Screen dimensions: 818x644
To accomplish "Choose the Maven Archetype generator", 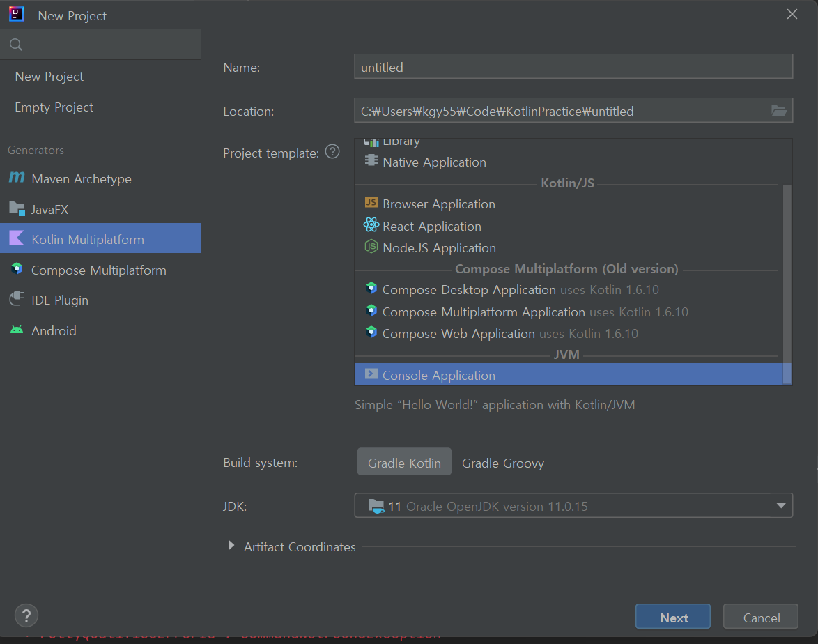I will [100, 178].
